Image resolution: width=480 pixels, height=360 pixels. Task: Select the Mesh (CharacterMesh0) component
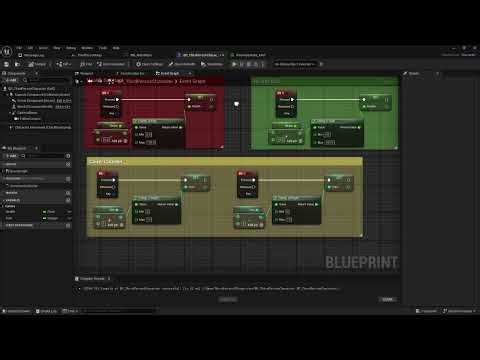pos(41,107)
